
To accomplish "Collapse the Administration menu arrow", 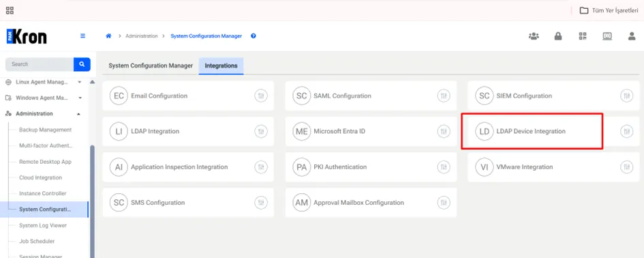I will coord(78,113).
